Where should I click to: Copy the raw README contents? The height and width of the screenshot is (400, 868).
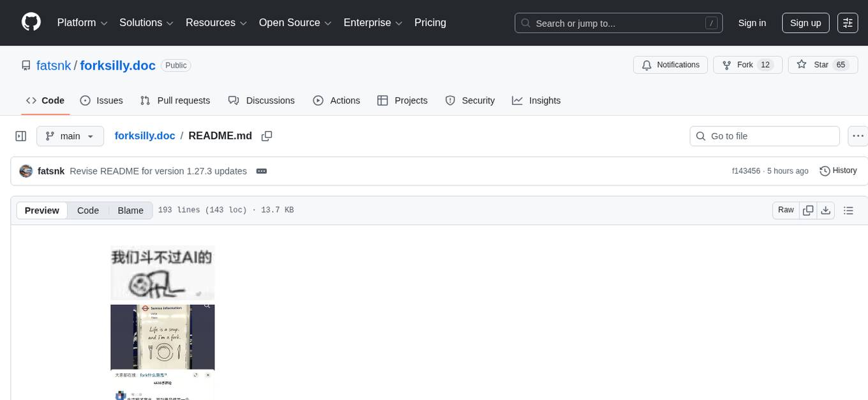pos(808,210)
